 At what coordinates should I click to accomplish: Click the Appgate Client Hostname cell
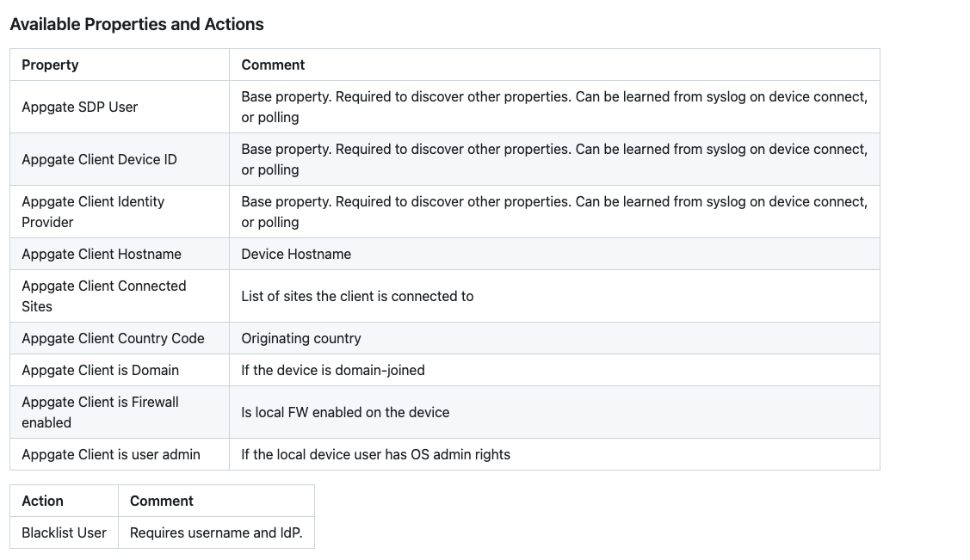(120, 254)
